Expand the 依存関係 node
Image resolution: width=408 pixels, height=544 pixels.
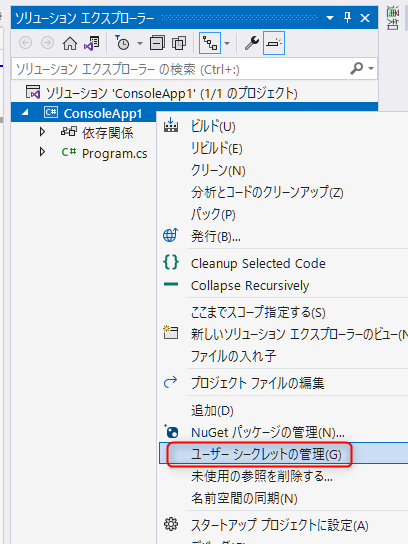42,132
